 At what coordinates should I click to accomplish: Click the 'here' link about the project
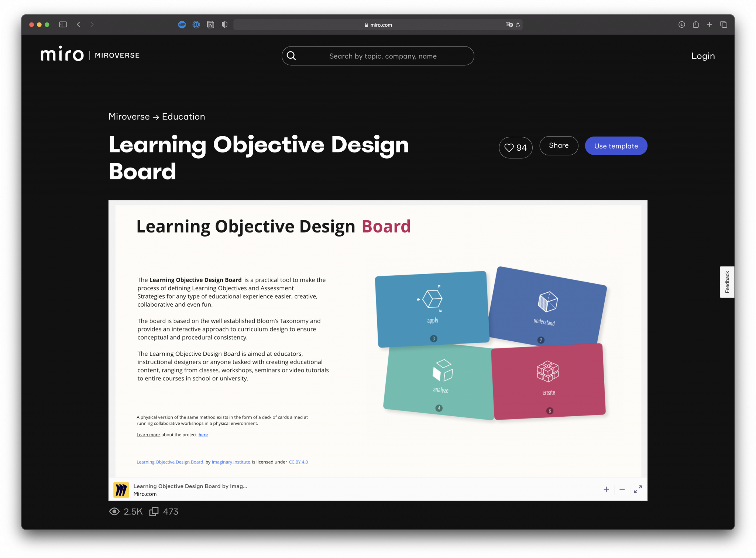(x=203, y=434)
